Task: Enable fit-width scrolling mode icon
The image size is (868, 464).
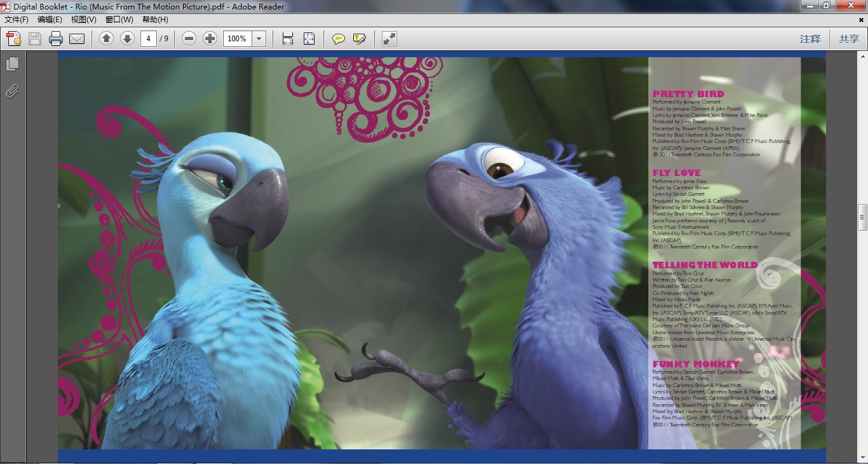Action: [x=288, y=39]
